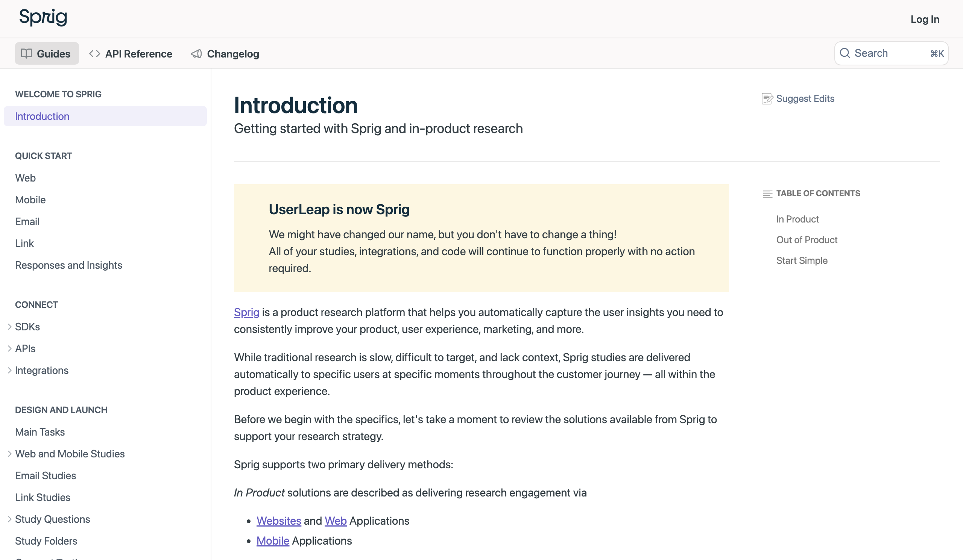Viewport: 963px width, 560px height.
Task: Click the TABLE OF CONTENTS label
Action: pos(818,194)
